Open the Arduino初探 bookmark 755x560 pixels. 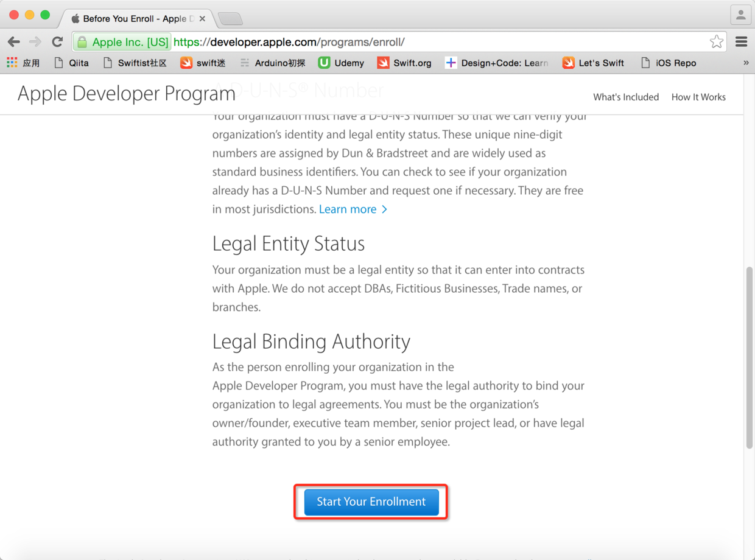click(272, 63)
